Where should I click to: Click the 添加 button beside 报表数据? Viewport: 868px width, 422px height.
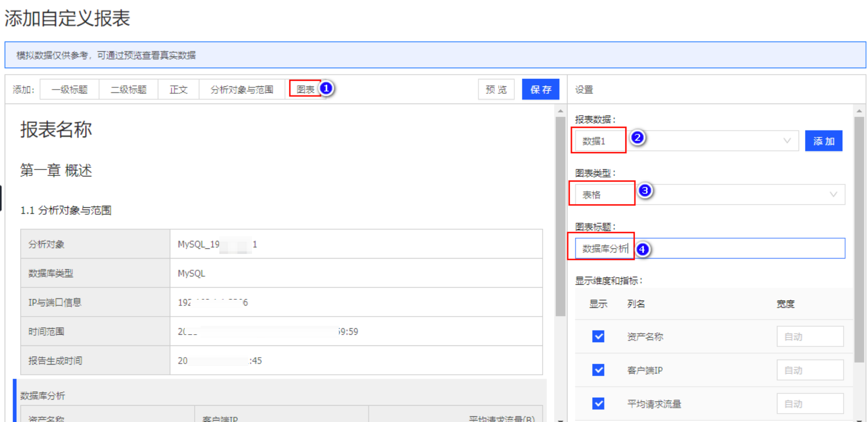[824, 141]
